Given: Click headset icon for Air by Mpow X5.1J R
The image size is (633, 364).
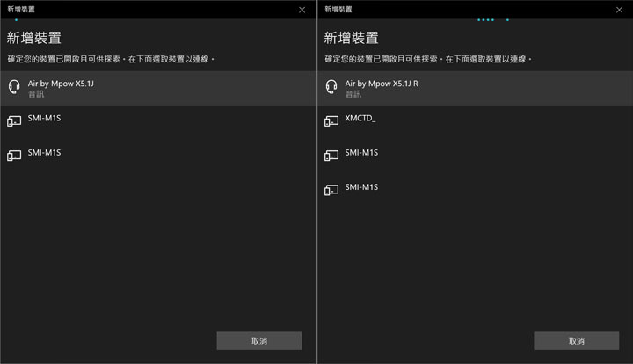Looking at the screenshot, I should pos(331,87).
